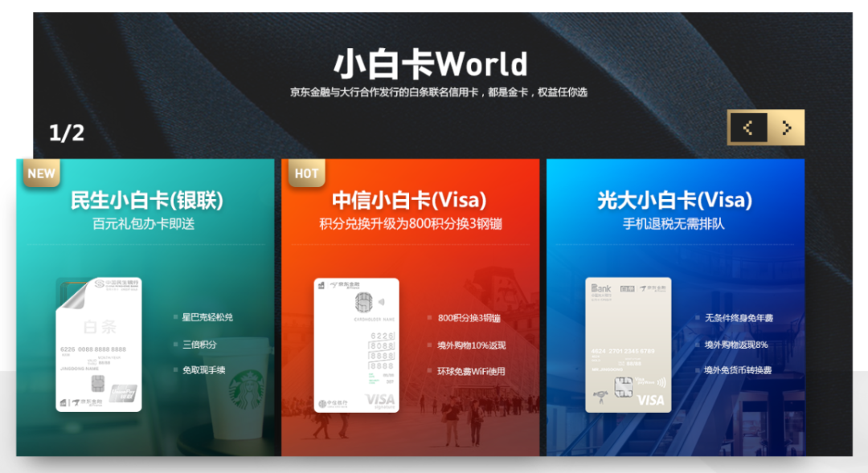Click the 手机退税无需排队 tagline
Viewport: 868px width, 473px height.
(674, 224)
